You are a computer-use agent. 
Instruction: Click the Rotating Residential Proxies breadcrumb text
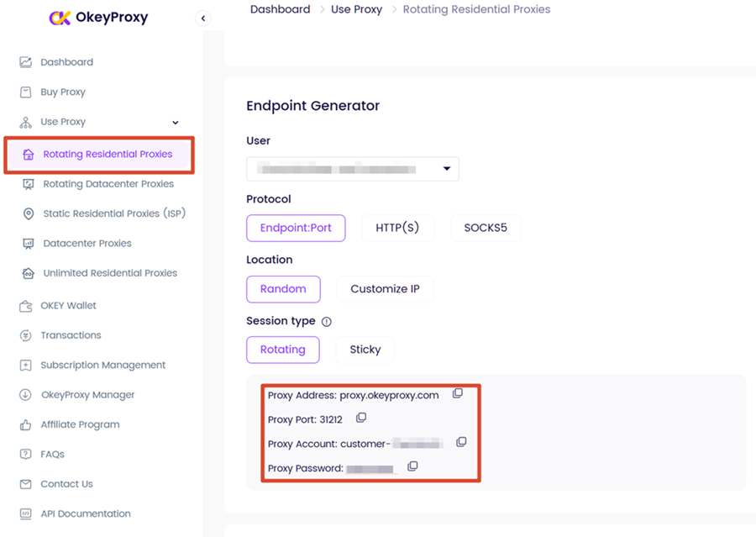click(477, 9)
